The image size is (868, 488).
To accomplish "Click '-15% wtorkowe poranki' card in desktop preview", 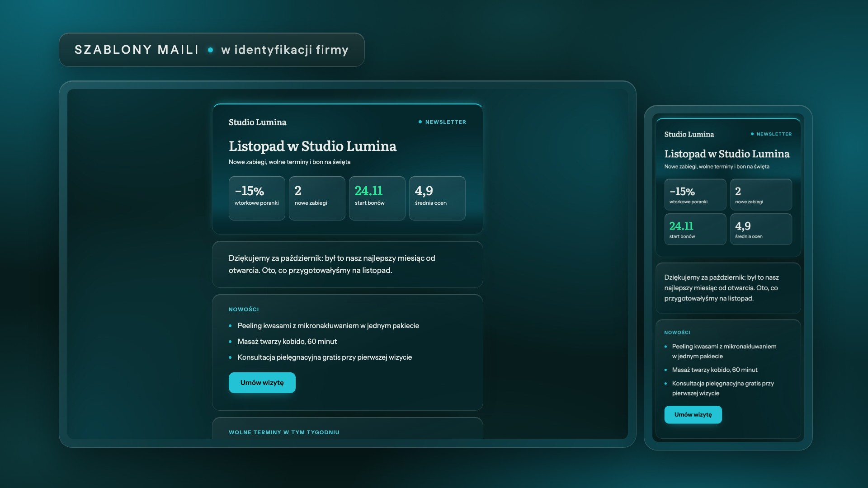I will coord(257,198).
